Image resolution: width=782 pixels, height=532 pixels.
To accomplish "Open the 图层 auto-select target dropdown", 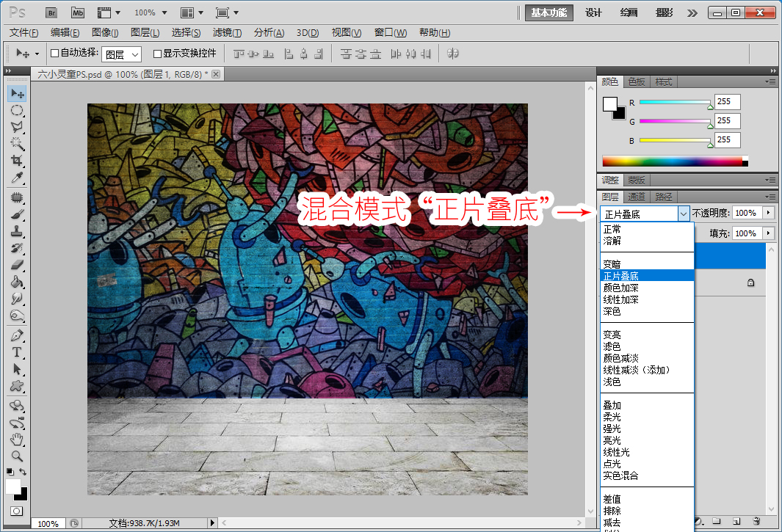I will pos(121,54).
